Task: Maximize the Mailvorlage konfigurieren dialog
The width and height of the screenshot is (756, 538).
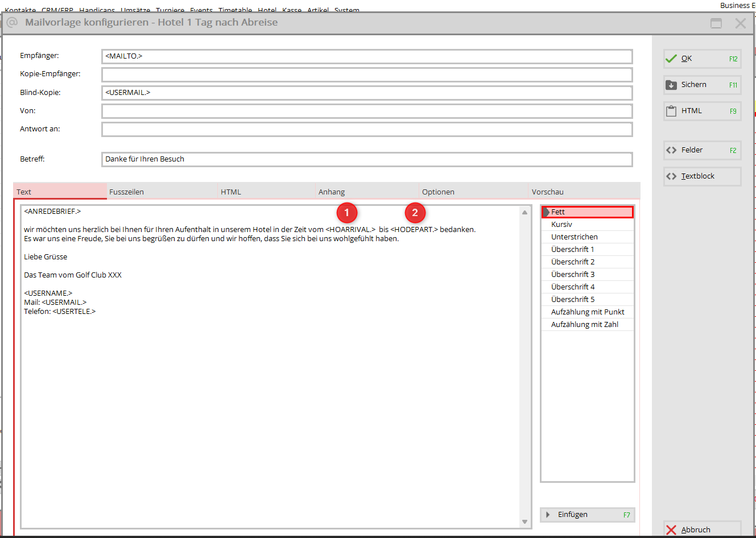Action: click(x=716, y=23)
